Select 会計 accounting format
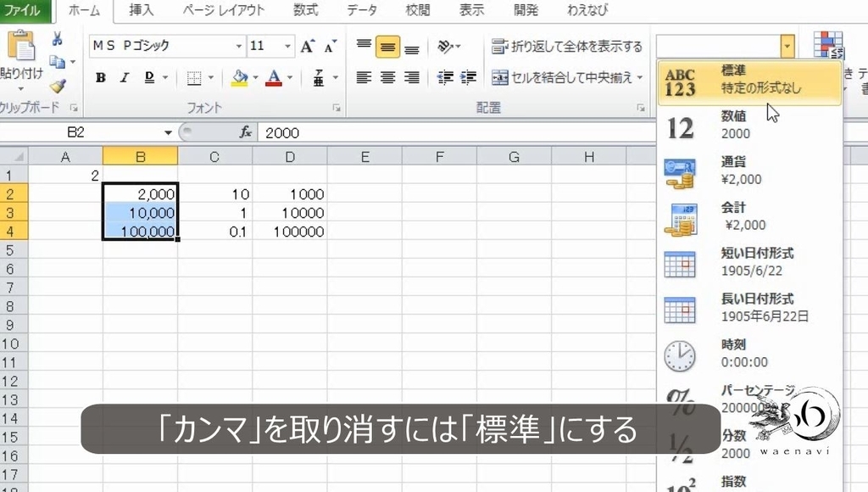 (749, 216)
